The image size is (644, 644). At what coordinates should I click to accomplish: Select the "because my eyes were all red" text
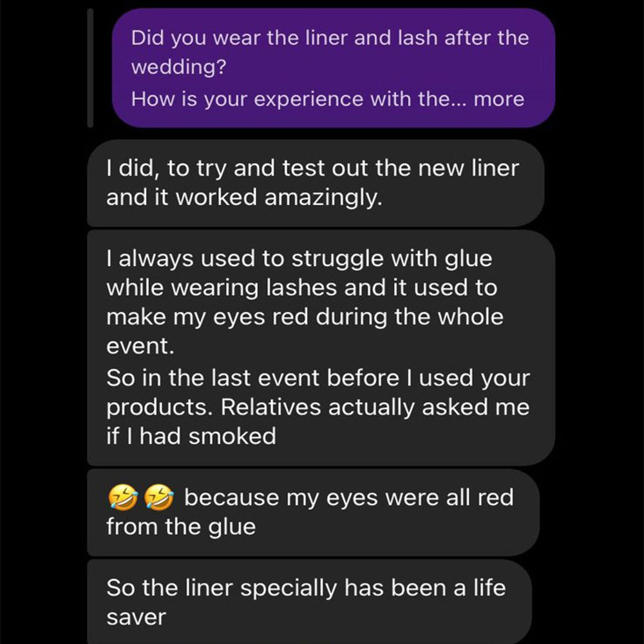349,498
